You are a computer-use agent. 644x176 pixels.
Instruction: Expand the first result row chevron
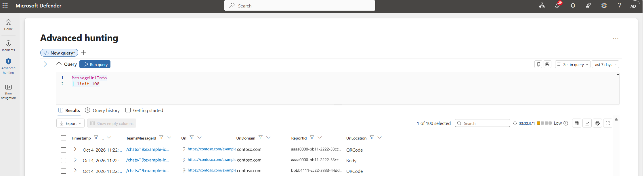click(75, 149)
